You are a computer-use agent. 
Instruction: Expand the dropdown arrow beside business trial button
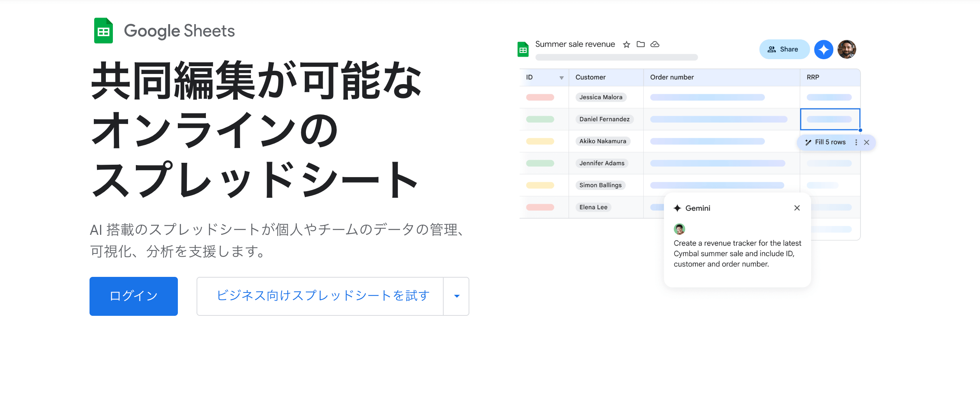tap(457, 296)
